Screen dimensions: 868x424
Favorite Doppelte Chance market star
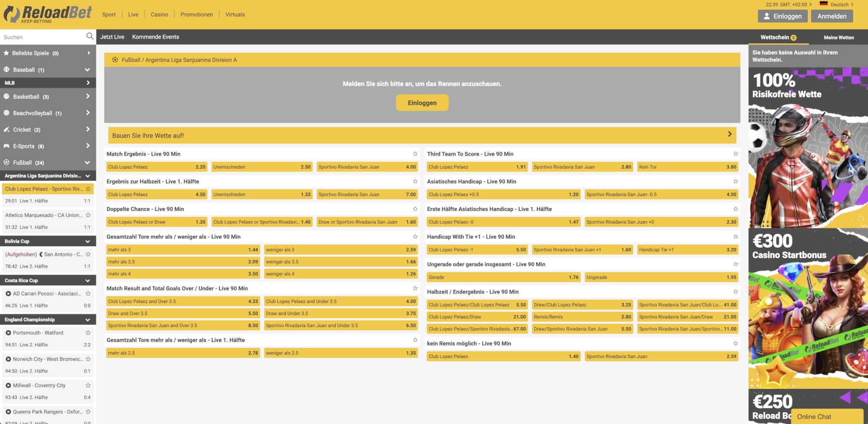tap(415, 209)
